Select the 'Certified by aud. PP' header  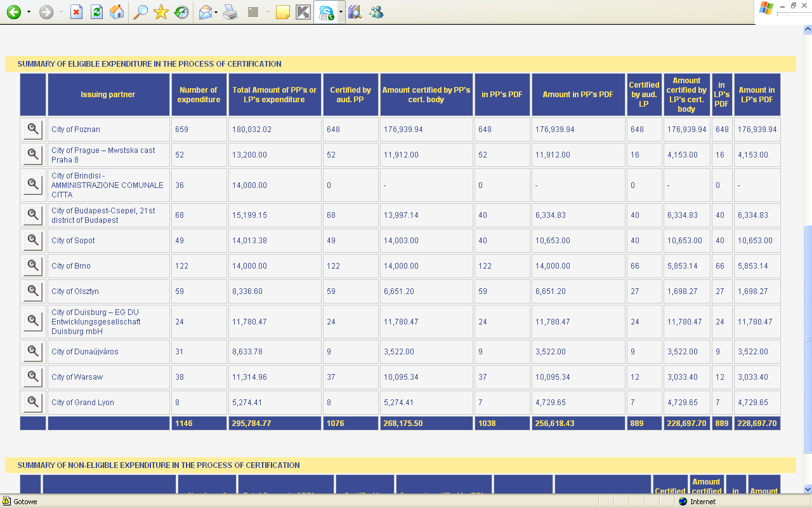point(350,95)
